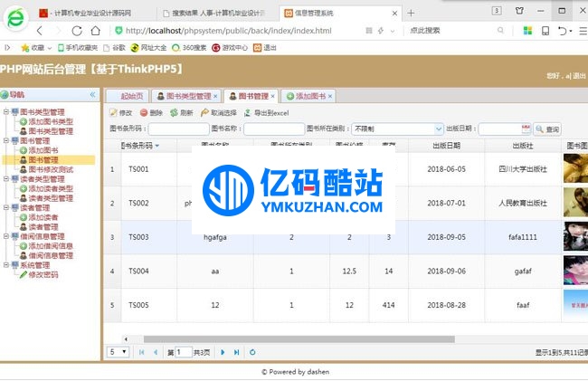Go to next page pager icon

(223, 352)
